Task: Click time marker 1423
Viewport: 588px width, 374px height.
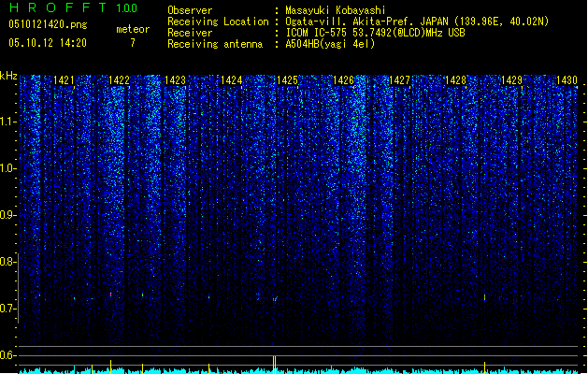Action: (x=175, y=79)
